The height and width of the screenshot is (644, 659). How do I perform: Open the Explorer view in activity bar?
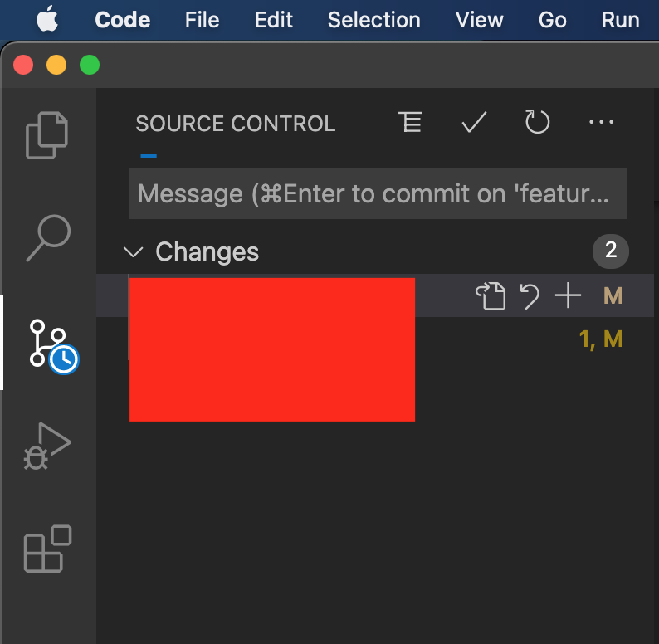click(46, 135)
